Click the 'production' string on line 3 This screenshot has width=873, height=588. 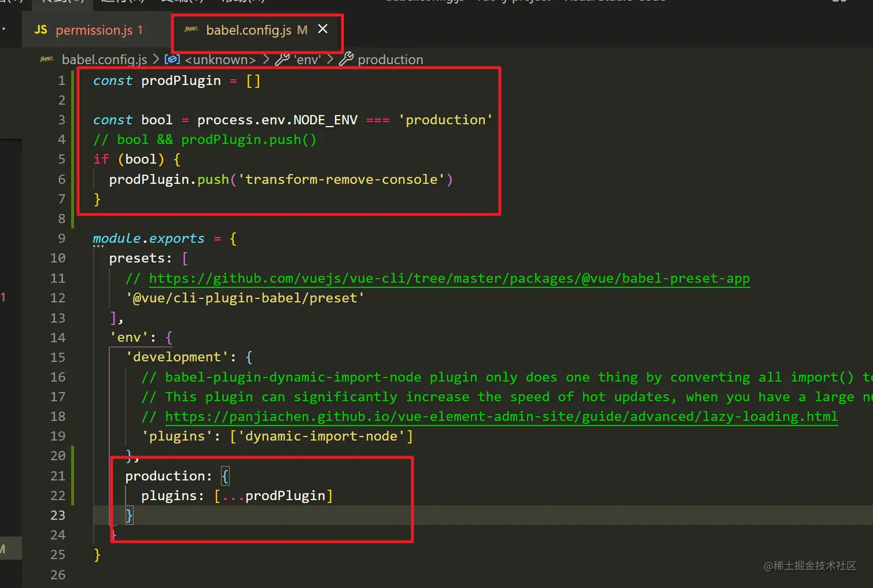[x=445, y=120]
